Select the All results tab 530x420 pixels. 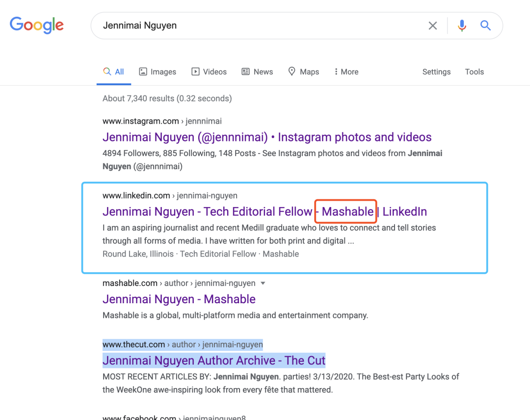[114, 72]
